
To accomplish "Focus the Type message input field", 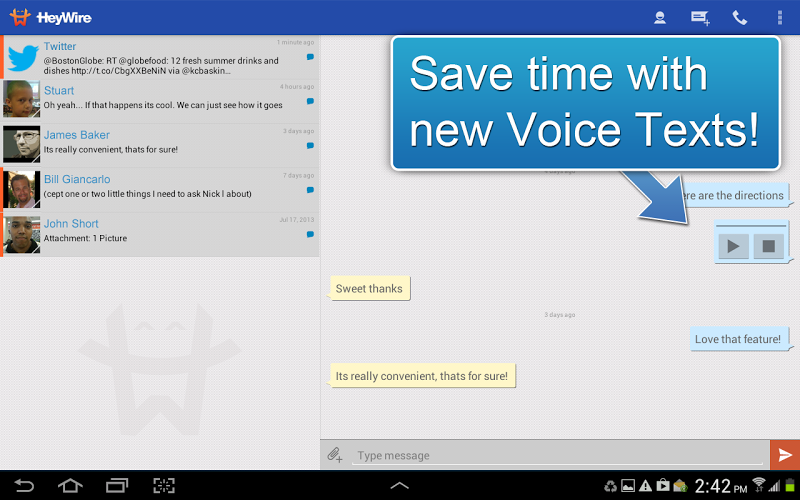I will (557, 455).
